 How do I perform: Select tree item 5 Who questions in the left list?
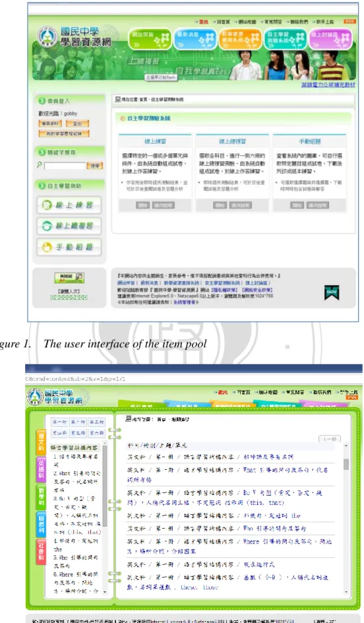[76, 562]
